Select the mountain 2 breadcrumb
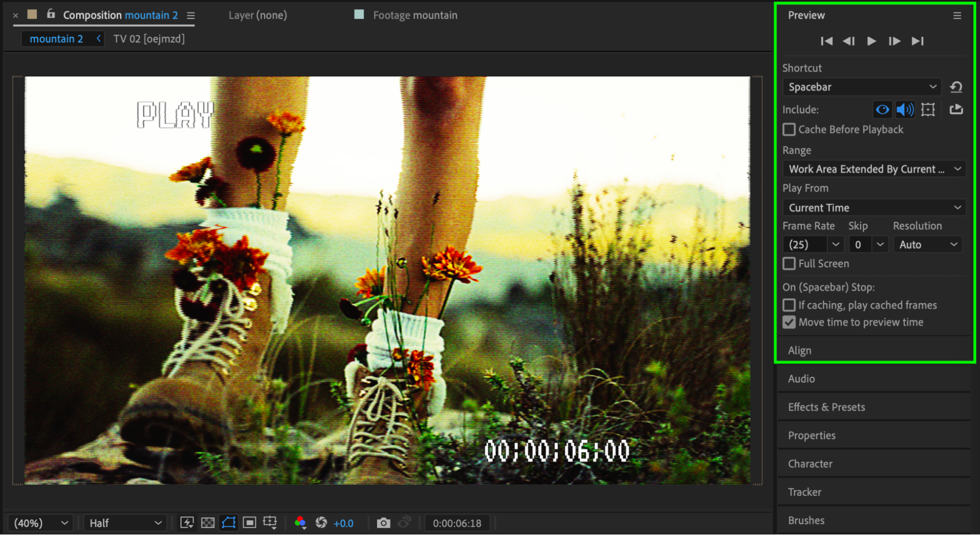980x535 pixels. click(56, 39)
